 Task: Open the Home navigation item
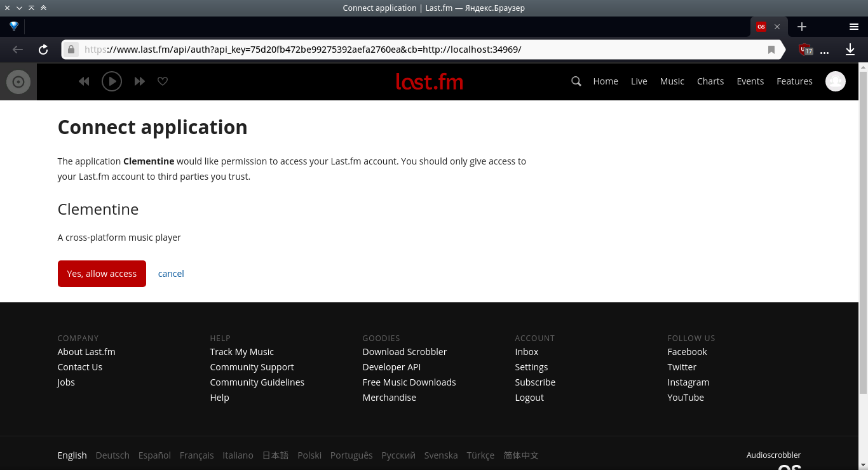[x=606, y=81]
